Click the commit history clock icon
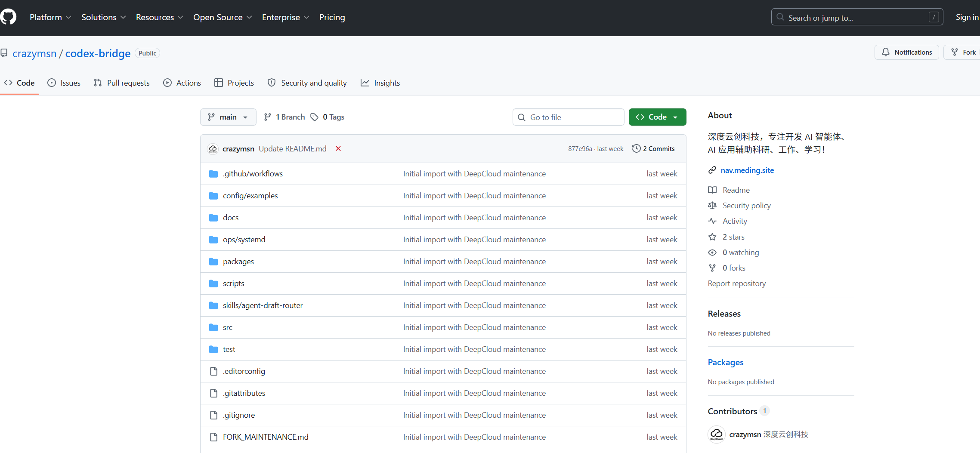Screen dimensions: 980x453 click(636, 148)
